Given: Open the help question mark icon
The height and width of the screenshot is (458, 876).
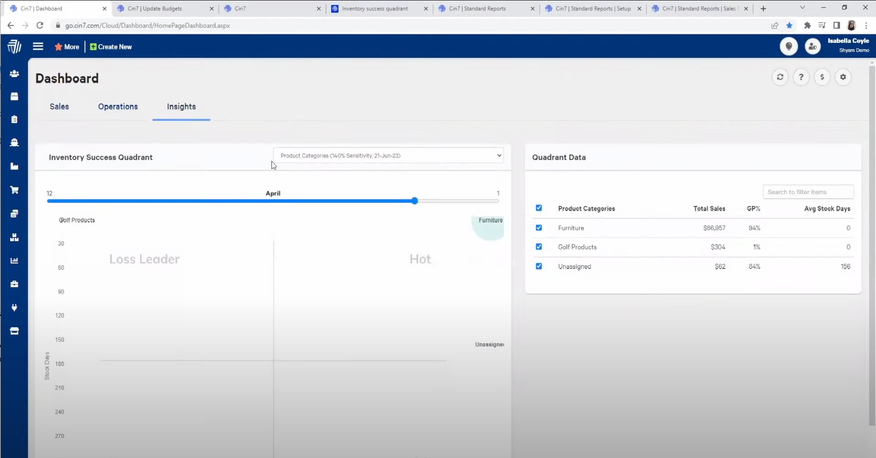Looking at the screenshot, I should pos(801,77).
